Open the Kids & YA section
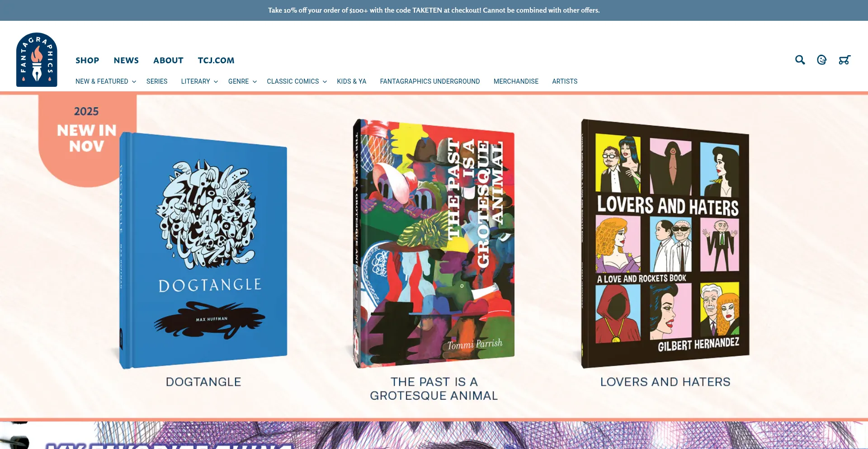Viewport: 868px width, 449px height. point(351,81)
